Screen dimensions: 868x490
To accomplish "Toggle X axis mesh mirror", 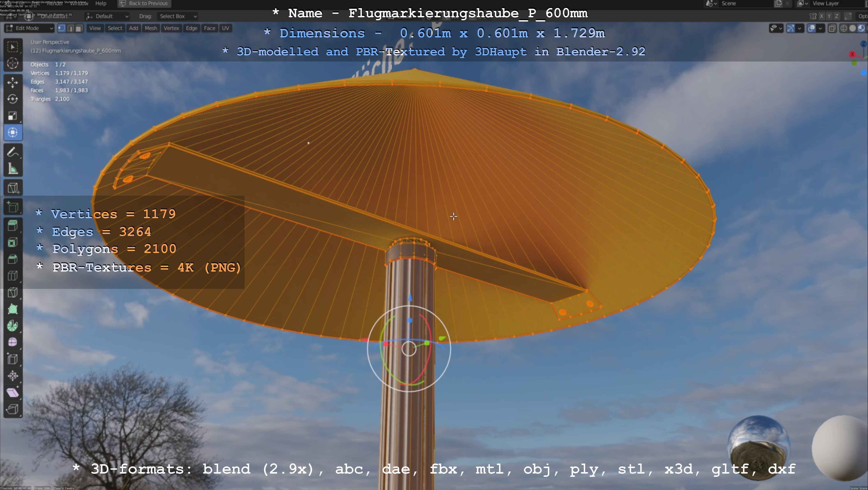I will (x=822, y=16).
